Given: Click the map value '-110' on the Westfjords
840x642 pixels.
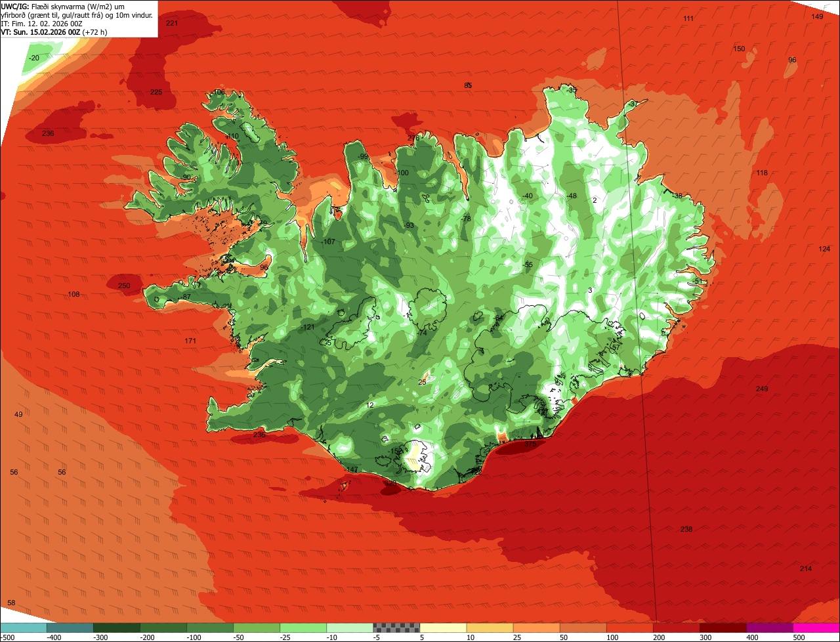Looking at the screenshot, I should [232, 137].
